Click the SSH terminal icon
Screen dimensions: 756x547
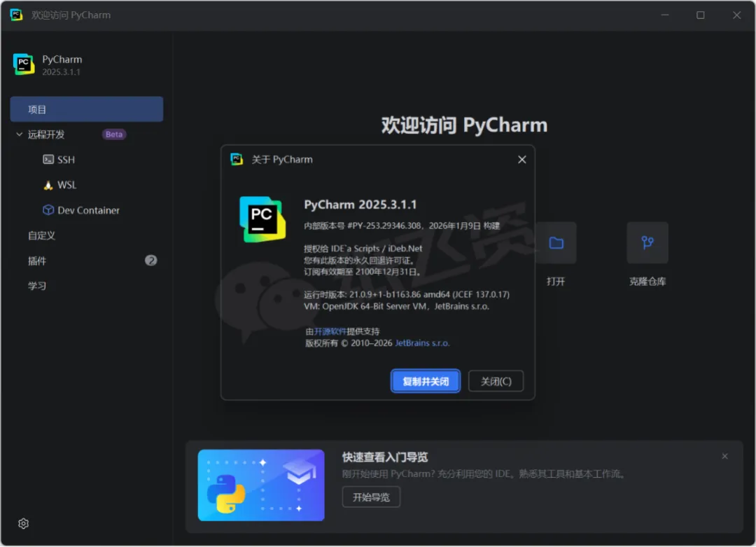(x=48, y=160)
